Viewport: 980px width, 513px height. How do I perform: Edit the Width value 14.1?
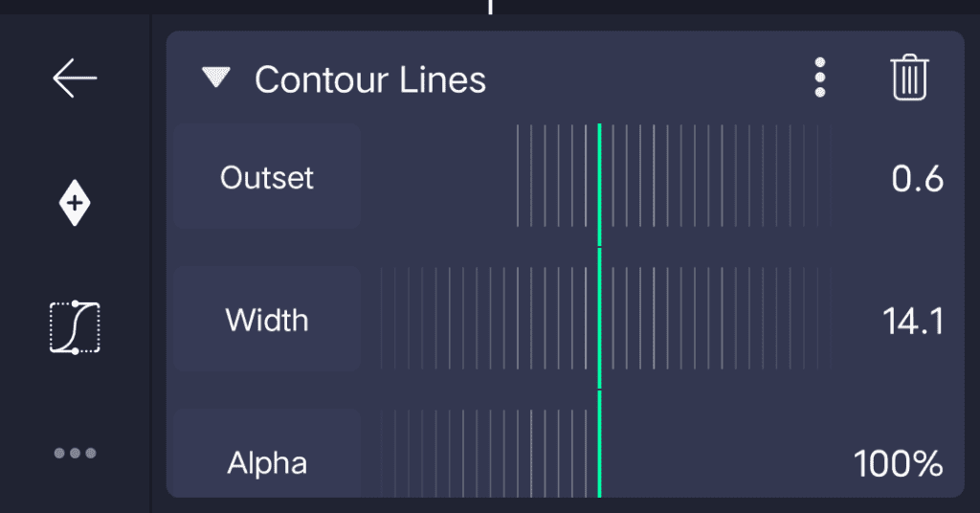pos(912,322)
